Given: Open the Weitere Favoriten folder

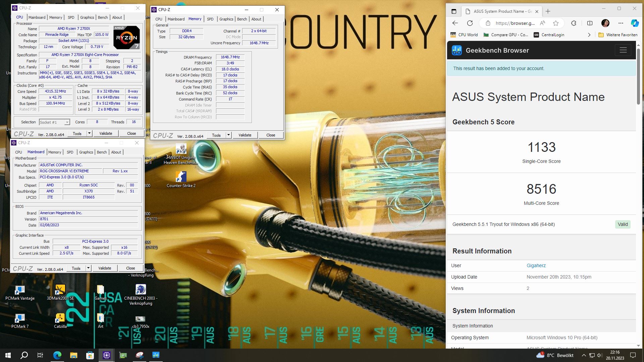Looking at the screenshot, I should (618, 35).
